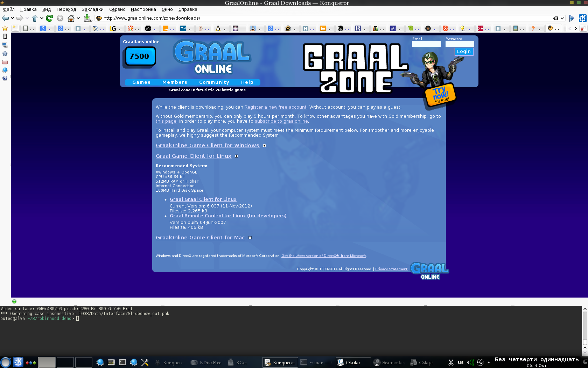Image resolution: width=588 pixels, height=368 pixels.
Task: Click the us keyboard layout indicator
Action: click(461, 362)
